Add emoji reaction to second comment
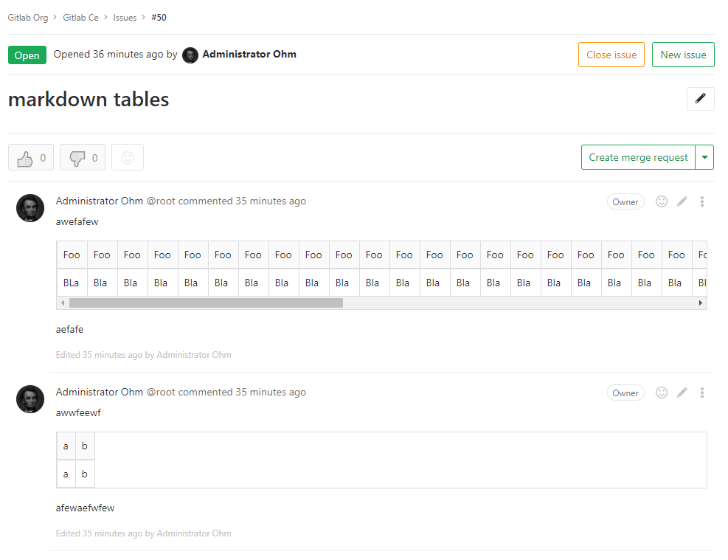 tap(662, 393)
